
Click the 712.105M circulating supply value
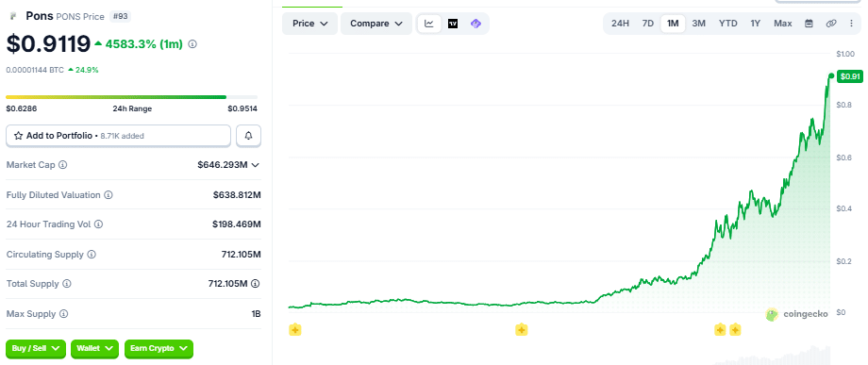click(241, 255)
